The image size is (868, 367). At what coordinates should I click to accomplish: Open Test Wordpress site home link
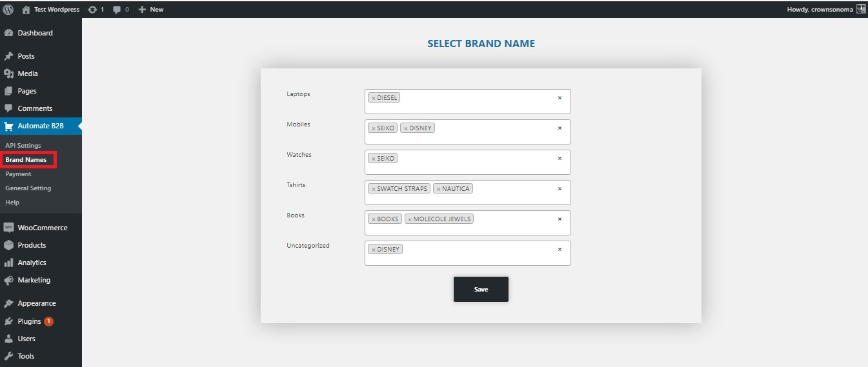click(50, 9)
